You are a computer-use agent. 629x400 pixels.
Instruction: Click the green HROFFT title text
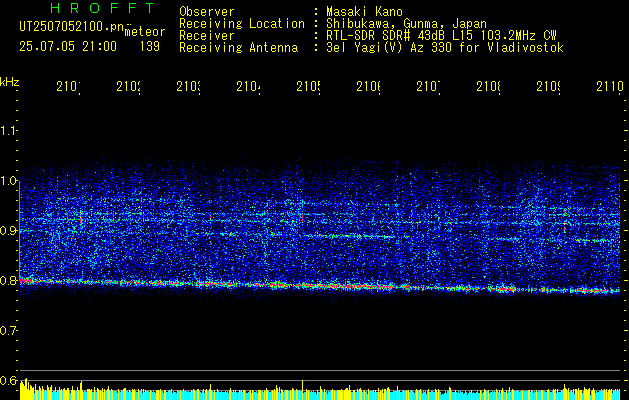[x=102, y=8]
